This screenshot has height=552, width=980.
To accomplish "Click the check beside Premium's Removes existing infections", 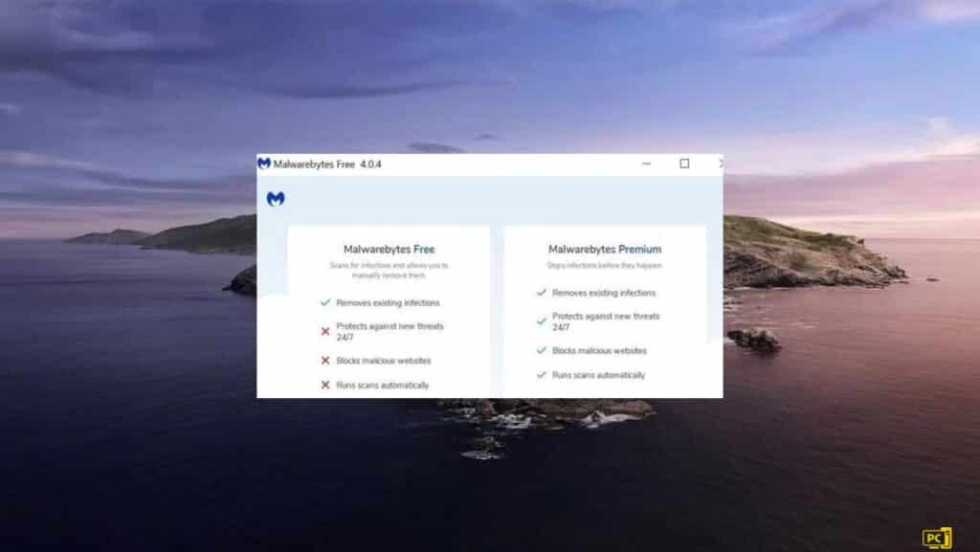I will tap(542, 292).
